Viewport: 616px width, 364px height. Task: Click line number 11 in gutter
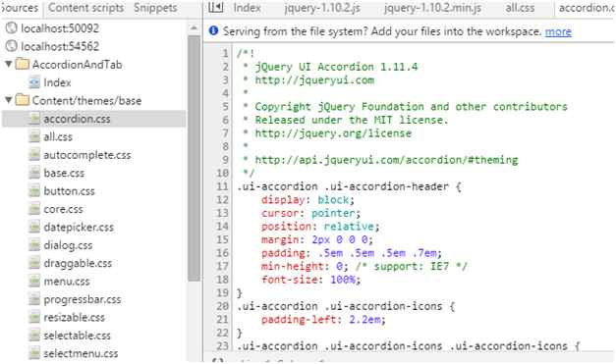click(x=222, y=186)
